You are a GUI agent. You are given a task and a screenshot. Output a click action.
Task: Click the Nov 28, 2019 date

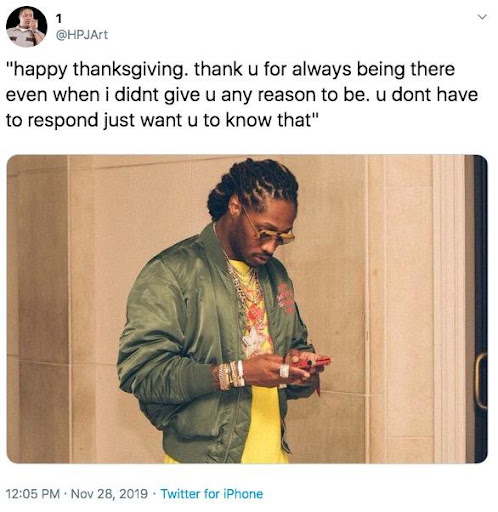click(109, 494)
